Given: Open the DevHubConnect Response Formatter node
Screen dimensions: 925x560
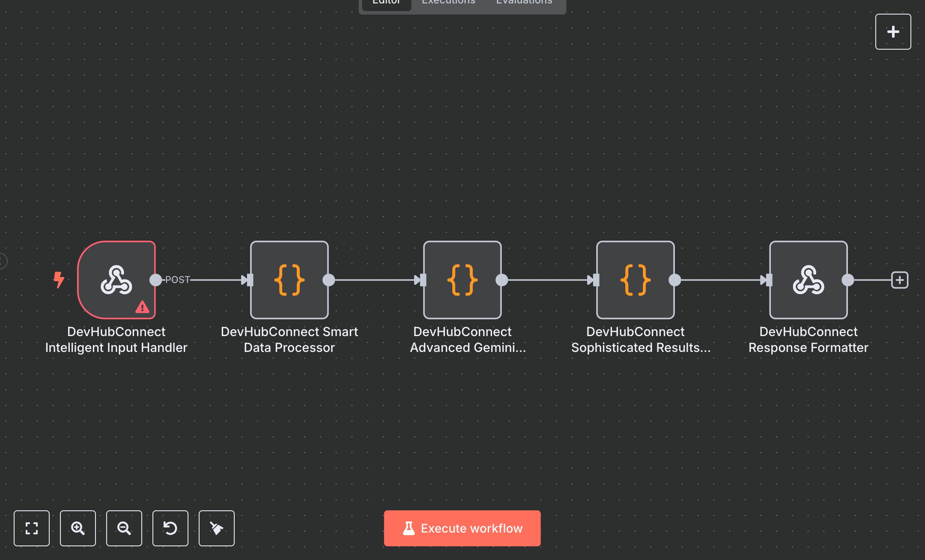Looking at the screenshot, I should (808, 280).
